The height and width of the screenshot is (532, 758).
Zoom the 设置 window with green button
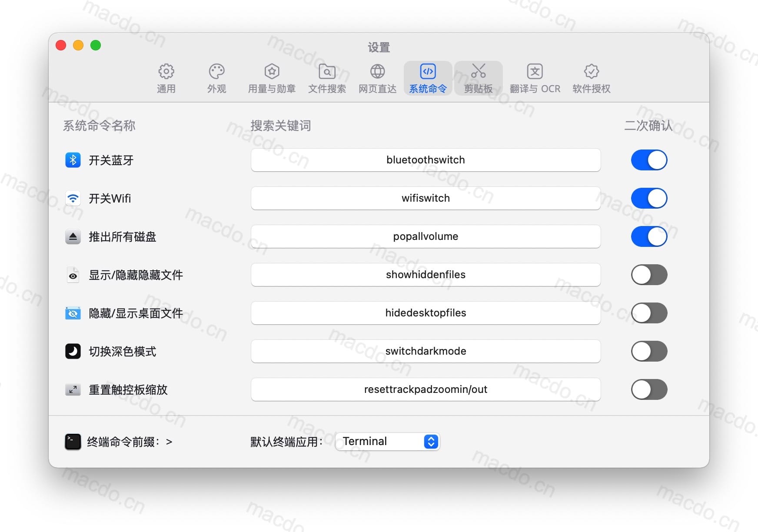click(x=96, y=45)
